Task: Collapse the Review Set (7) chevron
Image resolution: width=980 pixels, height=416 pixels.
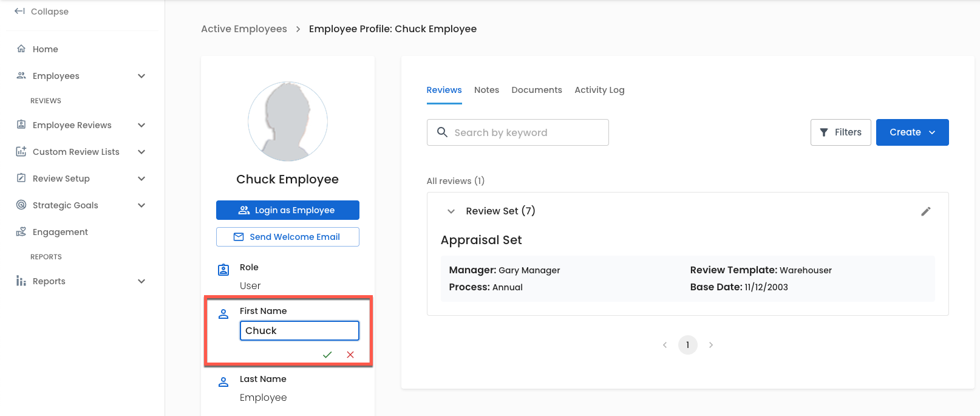Action: 451,211
